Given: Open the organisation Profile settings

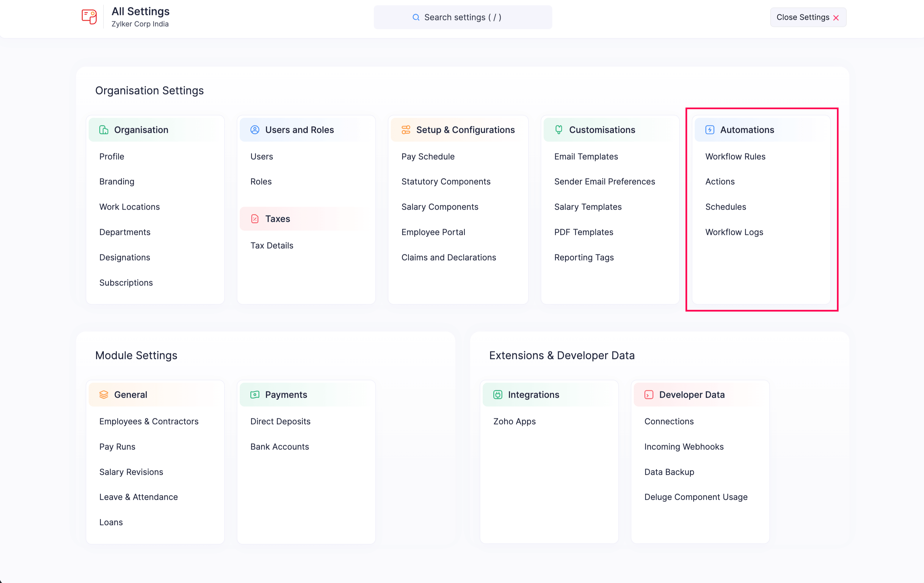Looking at the screenshot, I should click(112, 157).
